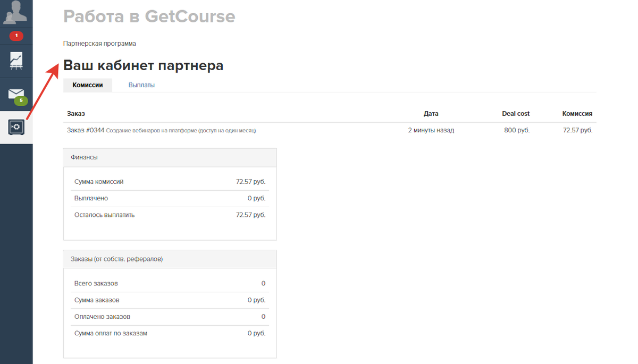This screenshot has height=364, width=638.
Task: Click the Выплачено row label
Action: (x=91, y=198)
